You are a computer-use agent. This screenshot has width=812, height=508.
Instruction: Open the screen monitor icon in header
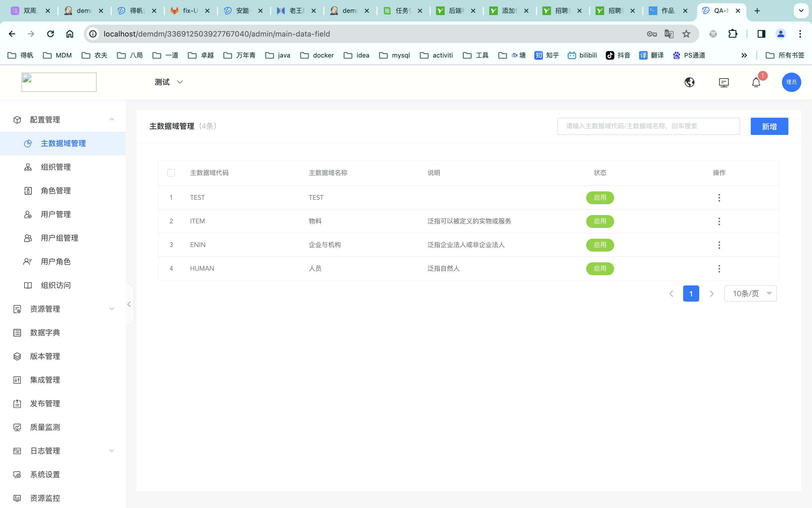[x=724, y=82]
